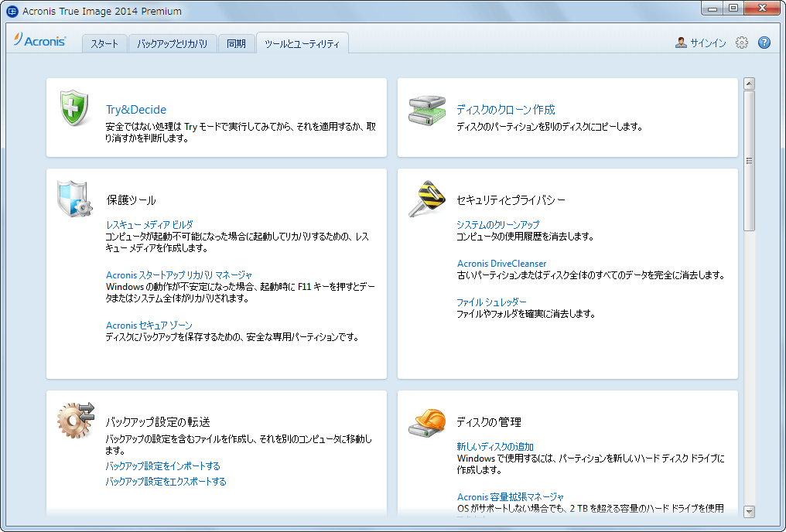
Task: Click the disk clone stacked drives icon
Action: pos(427,111)
